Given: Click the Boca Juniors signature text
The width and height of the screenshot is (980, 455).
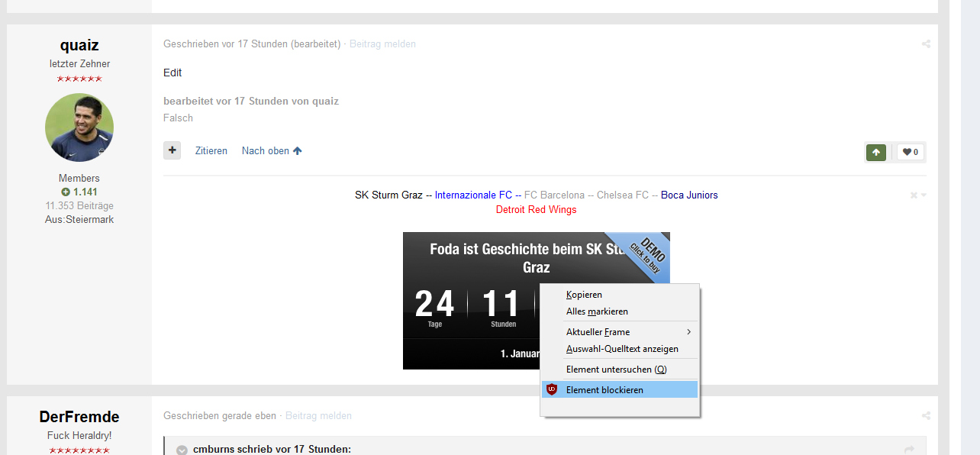Looking at the screenshot, I should pos(689,195).
